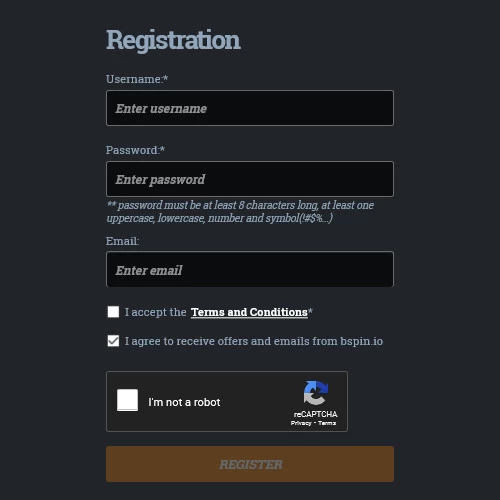The image size is (500, 500).
Task: Focus the Enter email field
Action: click(250, 269)
